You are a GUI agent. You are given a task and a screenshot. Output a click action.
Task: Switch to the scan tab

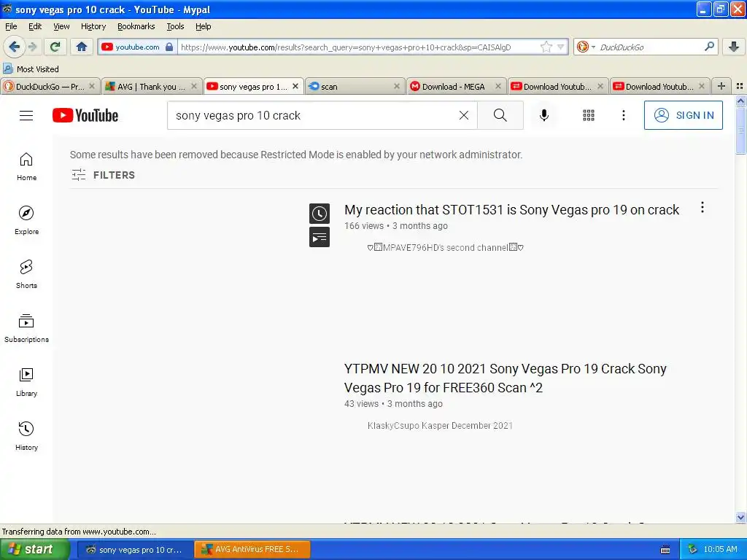coord(355,86)
